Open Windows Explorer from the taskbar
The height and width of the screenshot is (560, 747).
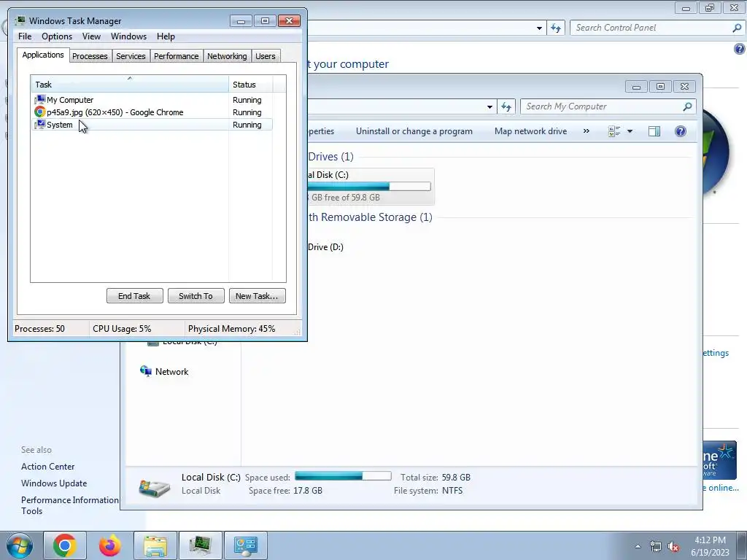(155, 545)
